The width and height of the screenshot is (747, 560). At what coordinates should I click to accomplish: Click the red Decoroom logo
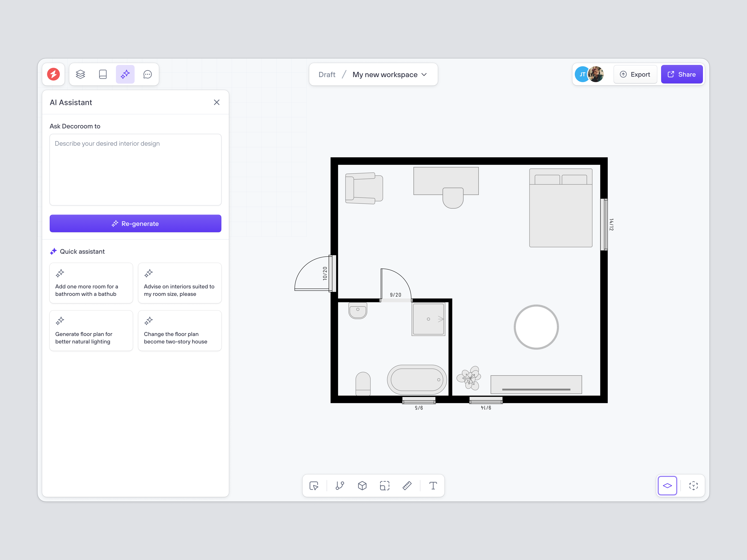tap(54, 74)
